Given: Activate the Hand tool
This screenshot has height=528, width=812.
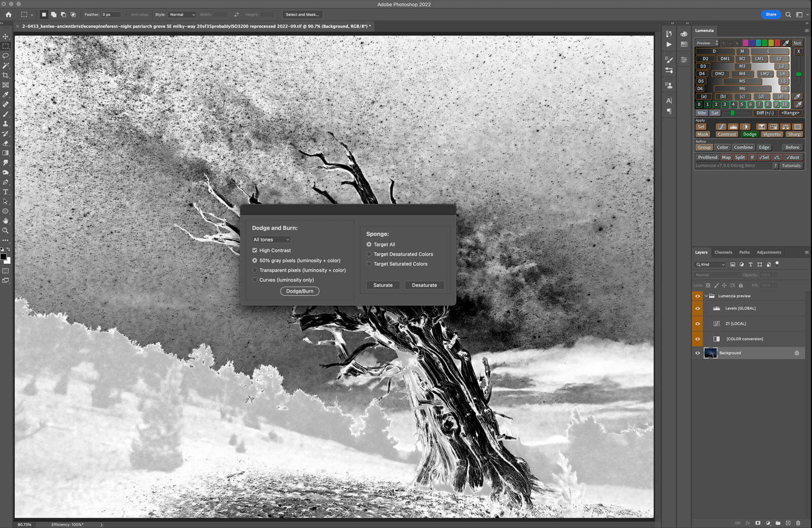Looking at the screenshot, I should click(6, 221).
